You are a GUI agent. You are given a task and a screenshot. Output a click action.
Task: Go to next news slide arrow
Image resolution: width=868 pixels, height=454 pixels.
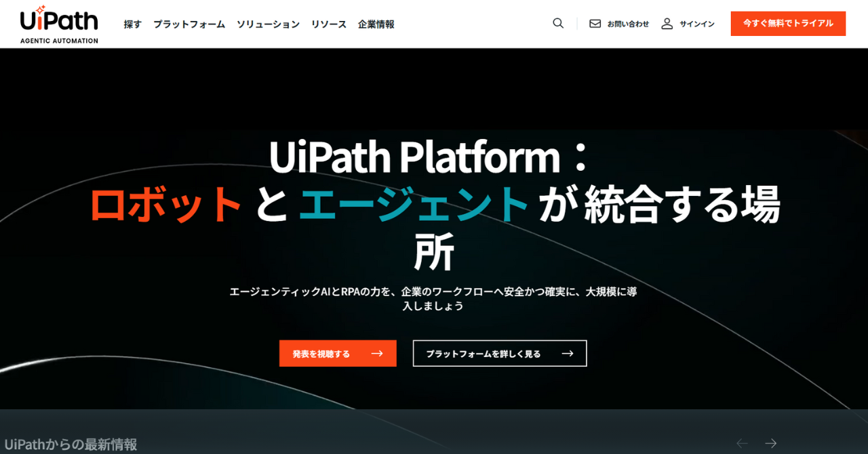770,443
